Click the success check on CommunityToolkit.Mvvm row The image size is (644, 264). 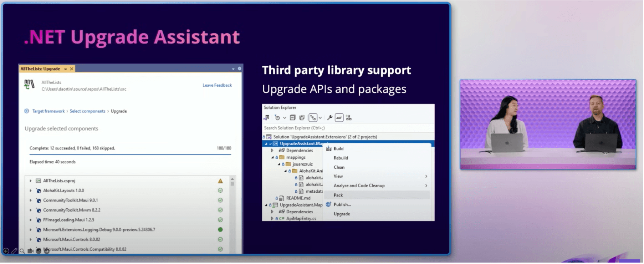click(x=220, y=210)
